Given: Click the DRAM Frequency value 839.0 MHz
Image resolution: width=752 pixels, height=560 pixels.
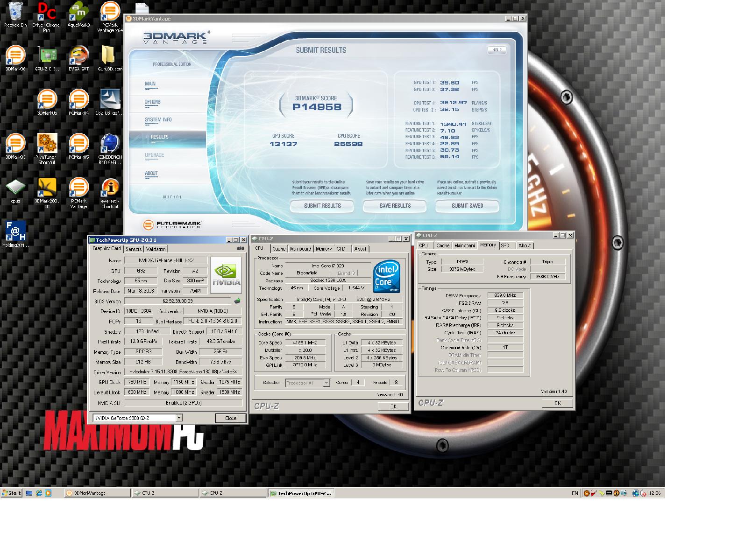Looking at the screenshot, I should [x=505, y=295].
